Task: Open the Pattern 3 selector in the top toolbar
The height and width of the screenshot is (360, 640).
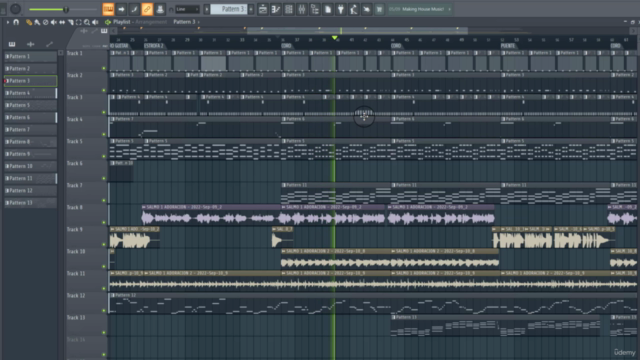Action: (x=229, y=9)
